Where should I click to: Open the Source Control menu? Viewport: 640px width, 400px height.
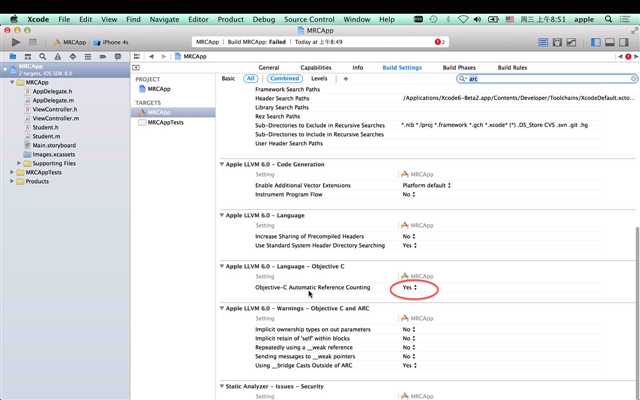pyautogui.click(x=309, y=19)
